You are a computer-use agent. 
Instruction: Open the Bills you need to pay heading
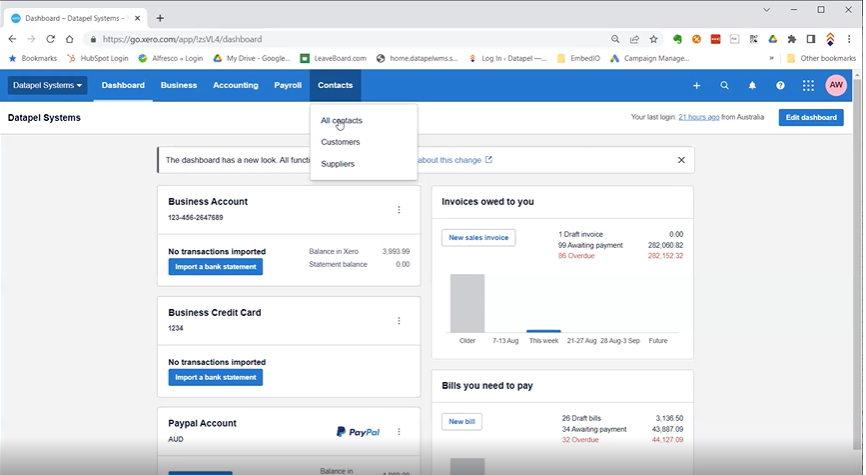[487, 386]
